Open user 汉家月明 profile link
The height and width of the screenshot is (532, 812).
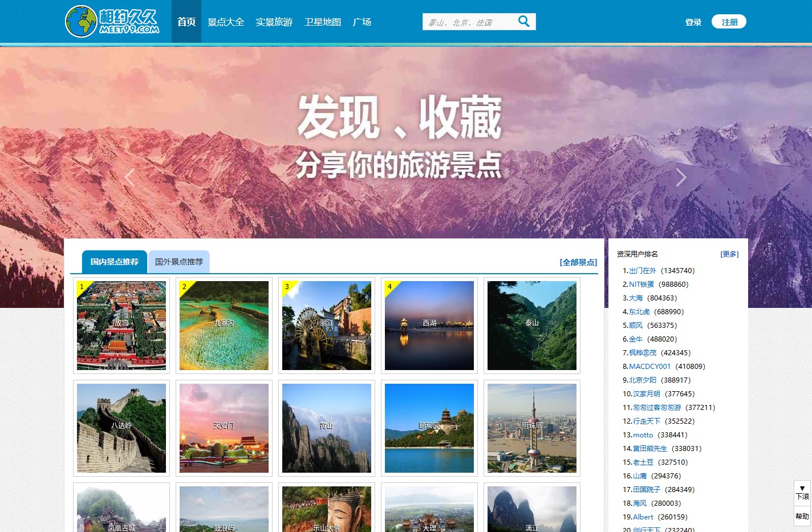(647, 394)
